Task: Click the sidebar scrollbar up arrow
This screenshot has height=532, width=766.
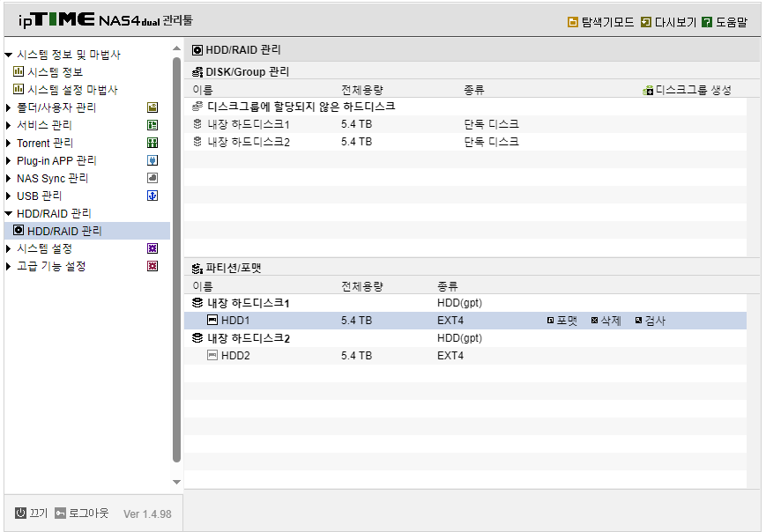Action: 176,48
